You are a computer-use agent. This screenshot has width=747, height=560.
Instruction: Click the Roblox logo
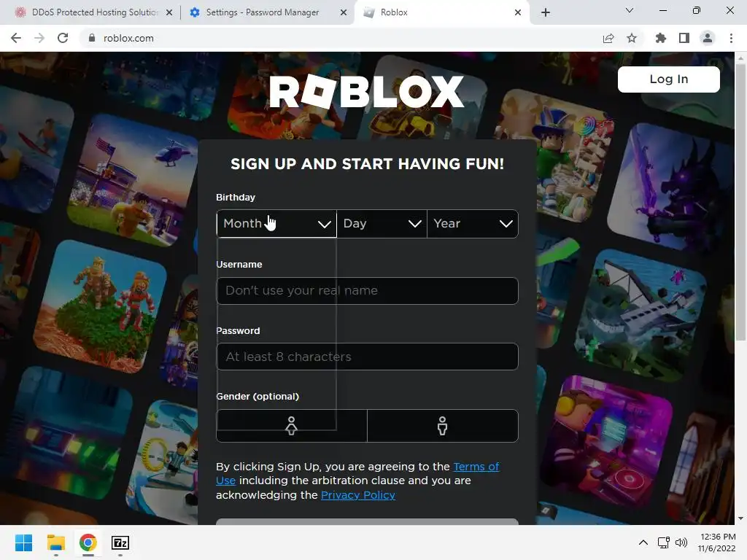coord(367,91)
